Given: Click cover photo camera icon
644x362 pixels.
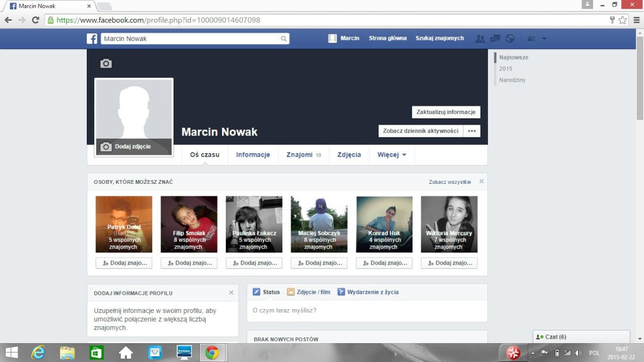Looking at the screenshot, I should (x=106, y=64).
